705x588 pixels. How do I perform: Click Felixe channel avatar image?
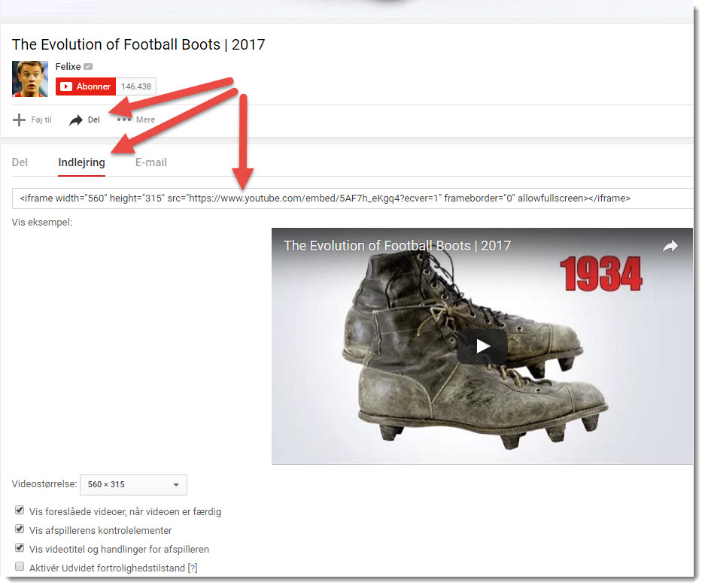[x=29, y=79]
